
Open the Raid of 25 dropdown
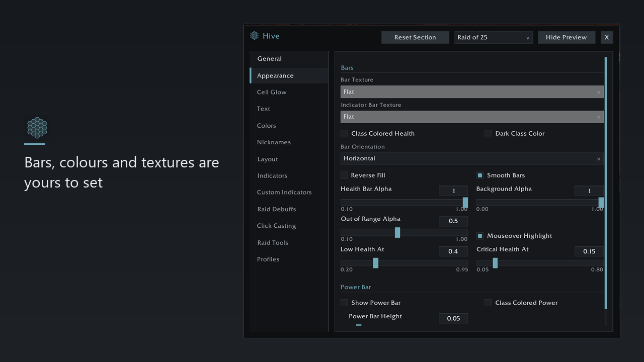[493, 37]
